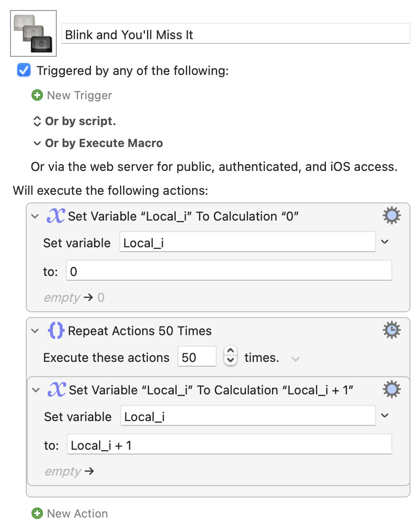Click the Local_i + 1 calculation field
Image resolution: width=420 pixels, height=529 pixels.
229,445
